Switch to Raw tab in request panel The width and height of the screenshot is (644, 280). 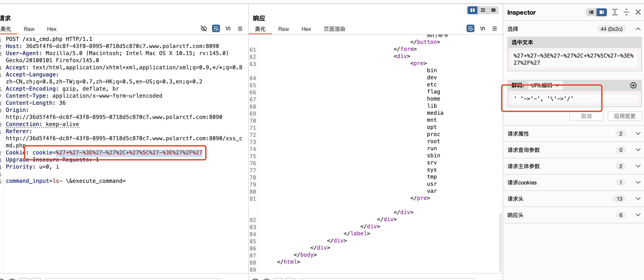29,29
